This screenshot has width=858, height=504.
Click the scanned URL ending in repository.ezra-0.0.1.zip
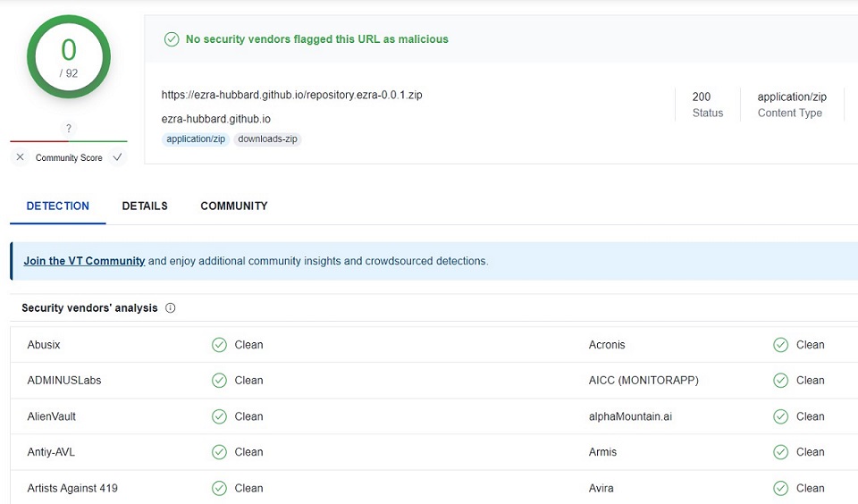pos(291,95)
